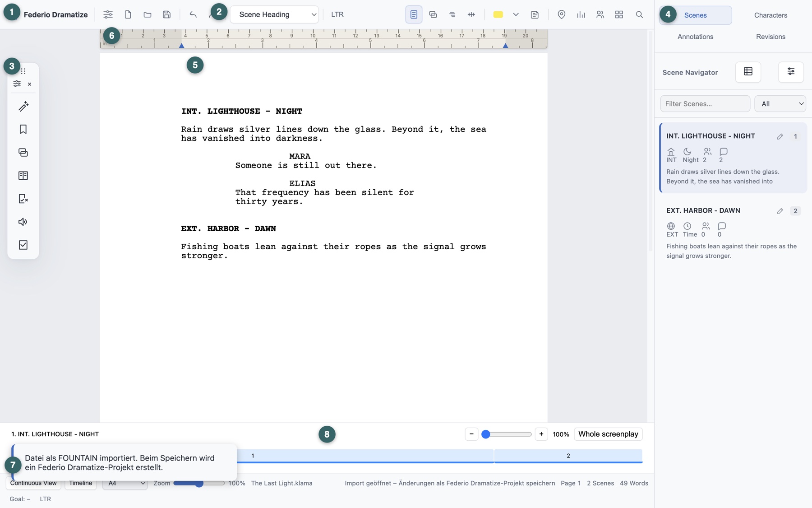812x508 pixels.
Task: Click the 'Page 1' indicator in the status bar
Action: (x=571, y=483)
